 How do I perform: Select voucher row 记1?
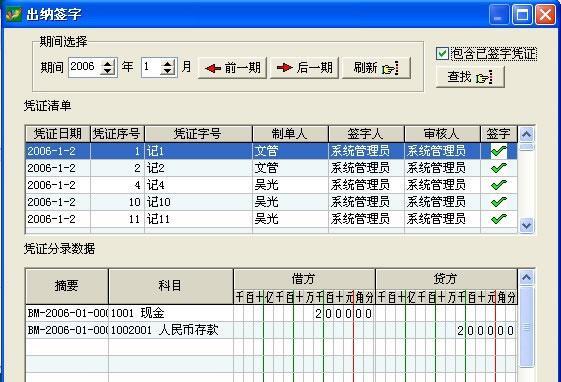pyautogui.click(x=271, y=151)
